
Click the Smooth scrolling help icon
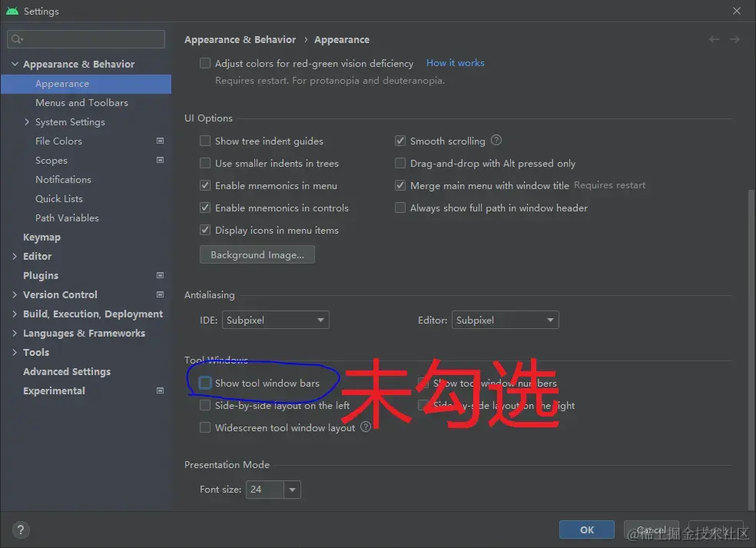[x=496, y=141]
